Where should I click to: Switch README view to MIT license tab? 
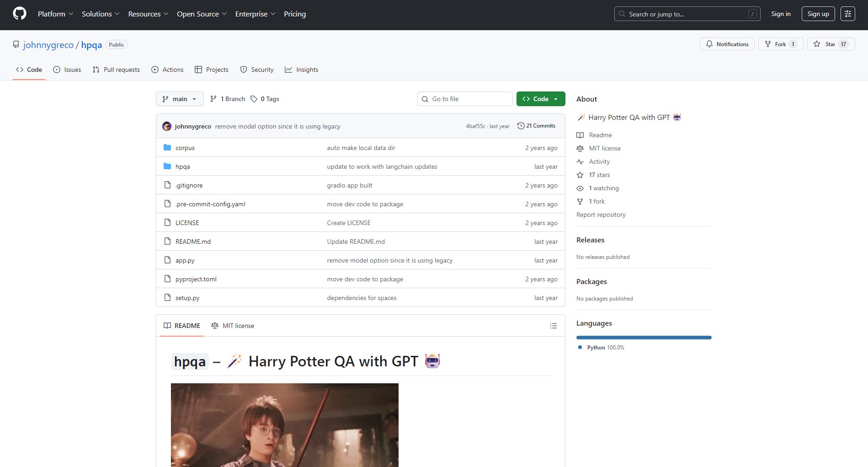coord(233,325)
